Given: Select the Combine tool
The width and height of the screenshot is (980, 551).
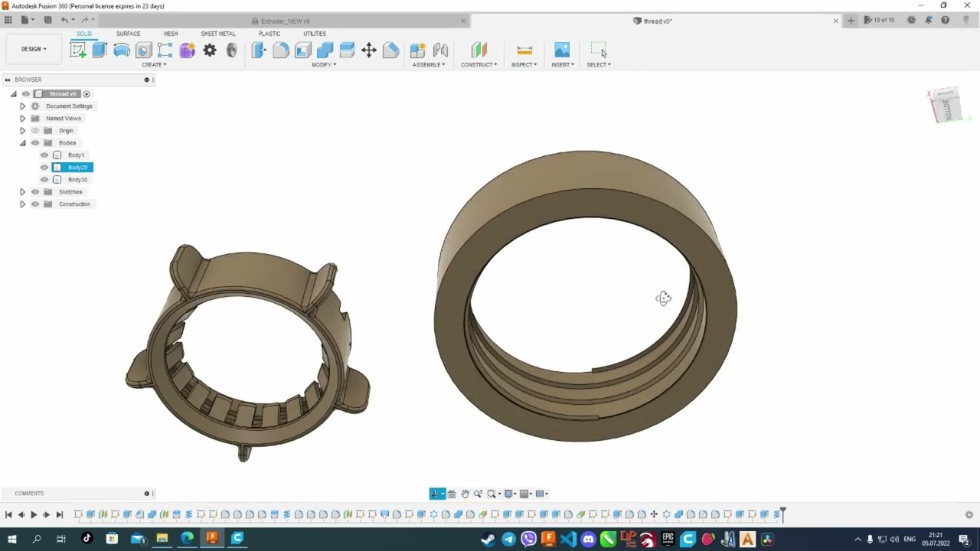Looking at the screenshot, I should click(325, 51).
